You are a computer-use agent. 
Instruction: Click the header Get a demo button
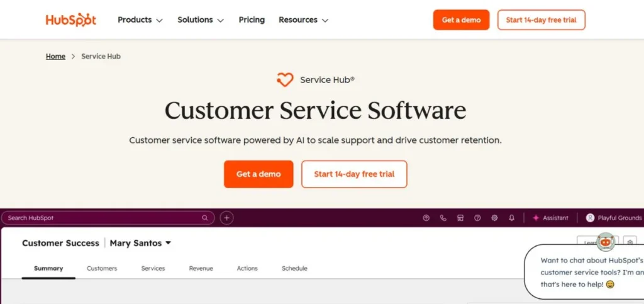pos(461,20)
